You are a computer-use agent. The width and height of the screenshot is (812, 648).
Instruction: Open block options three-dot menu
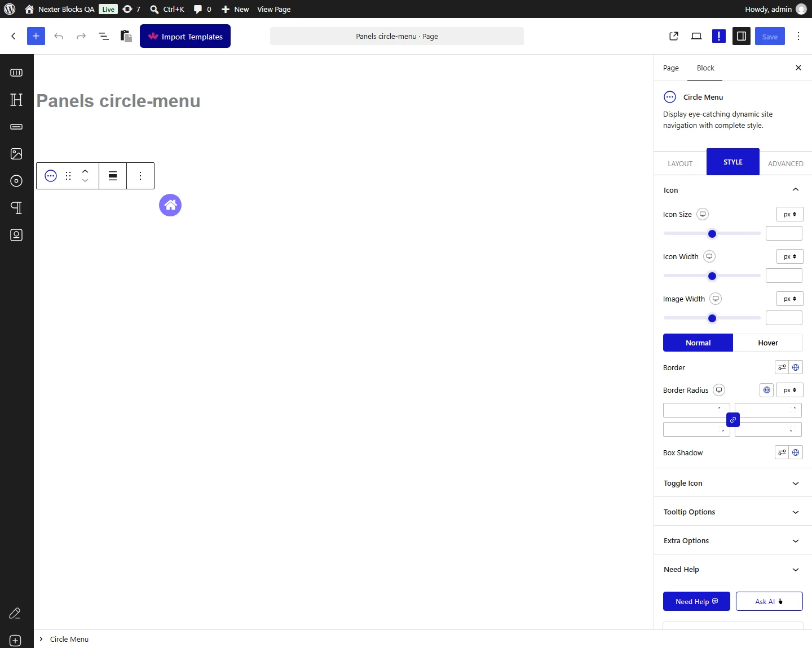tap(140, 176)
